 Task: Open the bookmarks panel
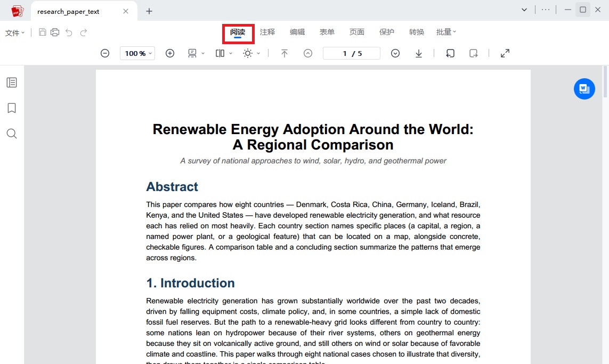point(12,108)
